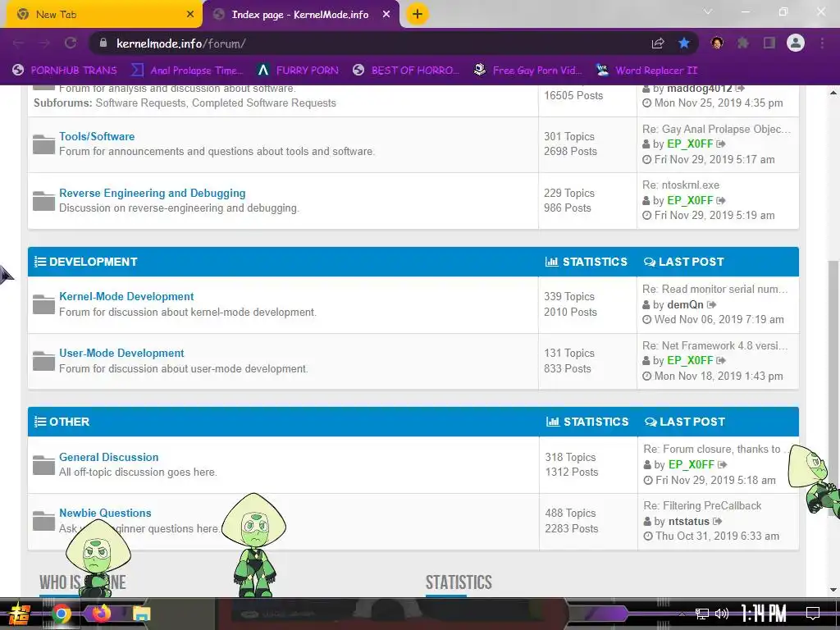This screenshot has height=630, width=840.
Task: Select the Index page - KernelMode.info tab
Action: point(300,15)
